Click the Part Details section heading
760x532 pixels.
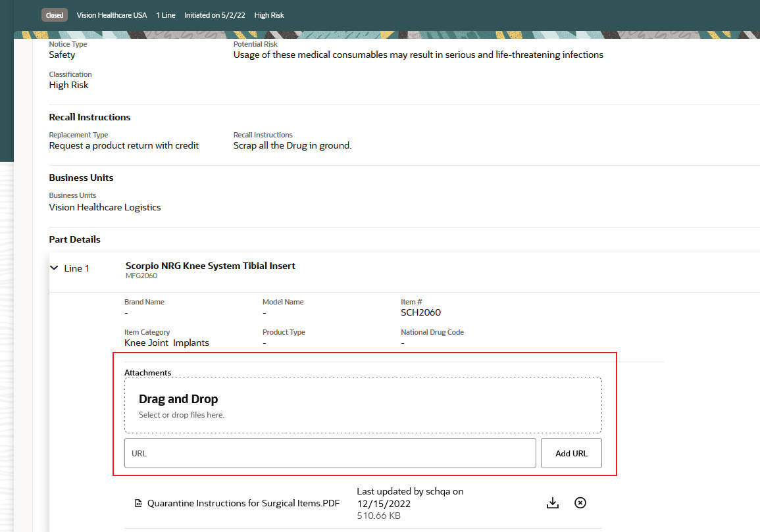74,239
